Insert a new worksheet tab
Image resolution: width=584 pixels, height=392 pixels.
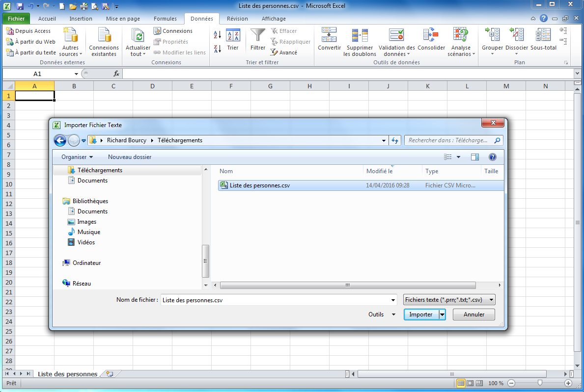pyautogui.click(x=110, y=374)
